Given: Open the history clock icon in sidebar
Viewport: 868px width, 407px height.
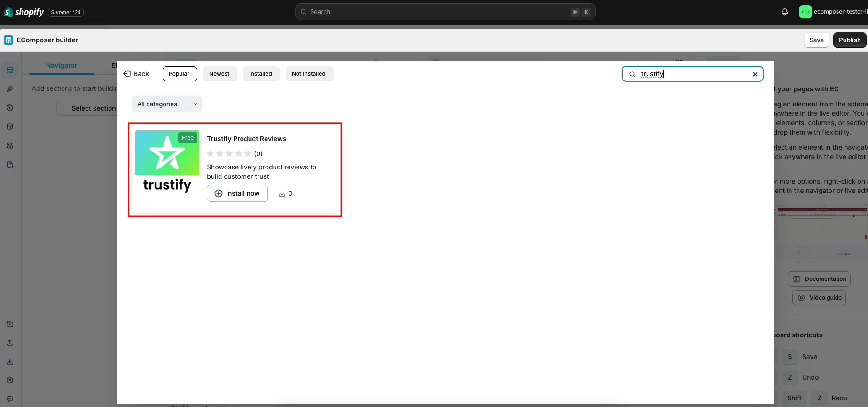Looking at the screenshot, I should click(10, 108).
